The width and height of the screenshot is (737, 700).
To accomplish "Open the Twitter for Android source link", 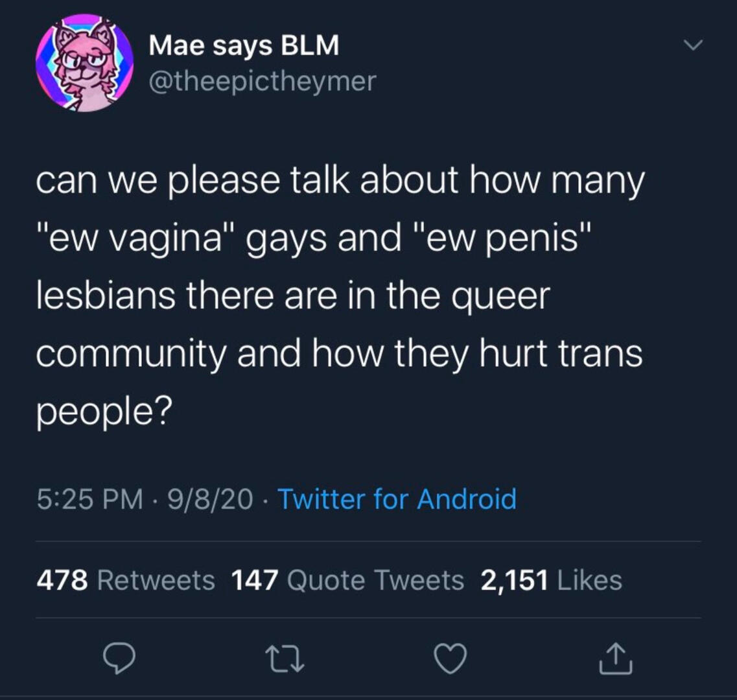I will tap(397, 499).
